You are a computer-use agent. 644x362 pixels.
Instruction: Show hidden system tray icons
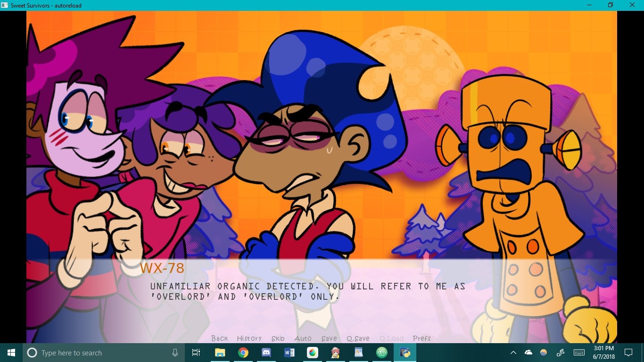pyautogui.click(x=513, y=353)
